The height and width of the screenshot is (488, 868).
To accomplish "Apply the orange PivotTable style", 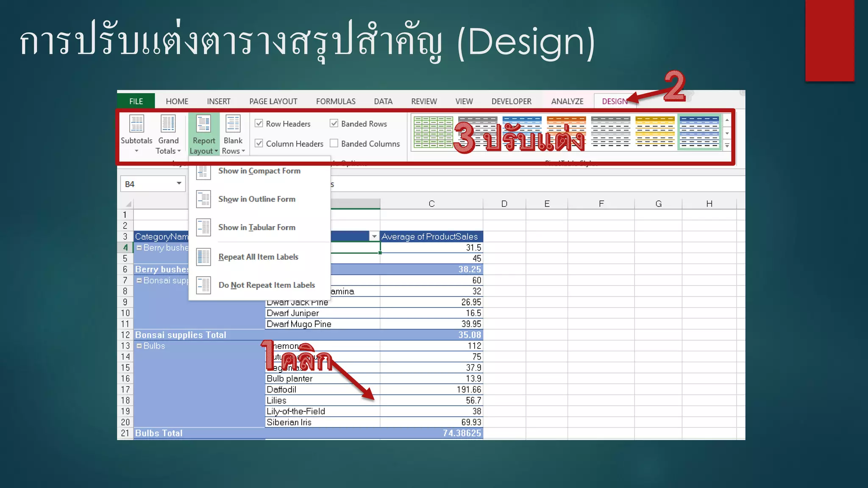I will [x=566, y=132].
